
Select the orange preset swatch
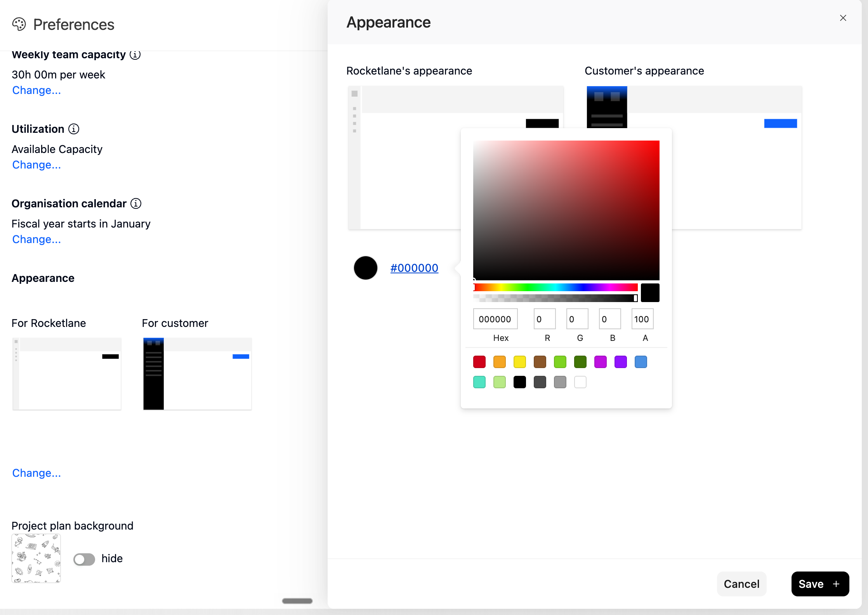click(500, 362)
